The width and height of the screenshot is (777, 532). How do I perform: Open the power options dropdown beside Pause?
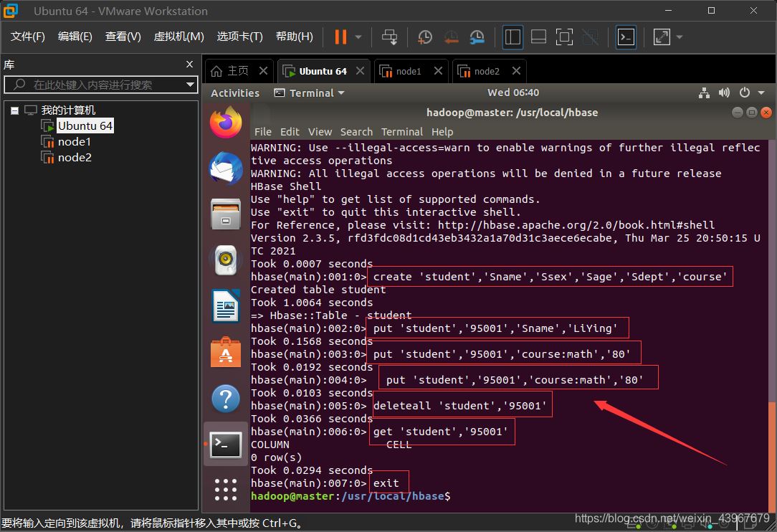click(x=358, y=37)
